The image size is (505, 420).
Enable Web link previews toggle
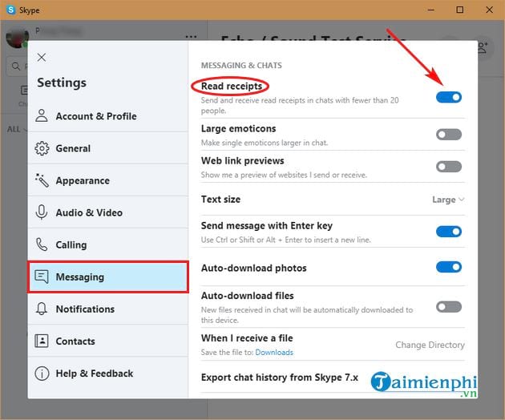(449, 167)
